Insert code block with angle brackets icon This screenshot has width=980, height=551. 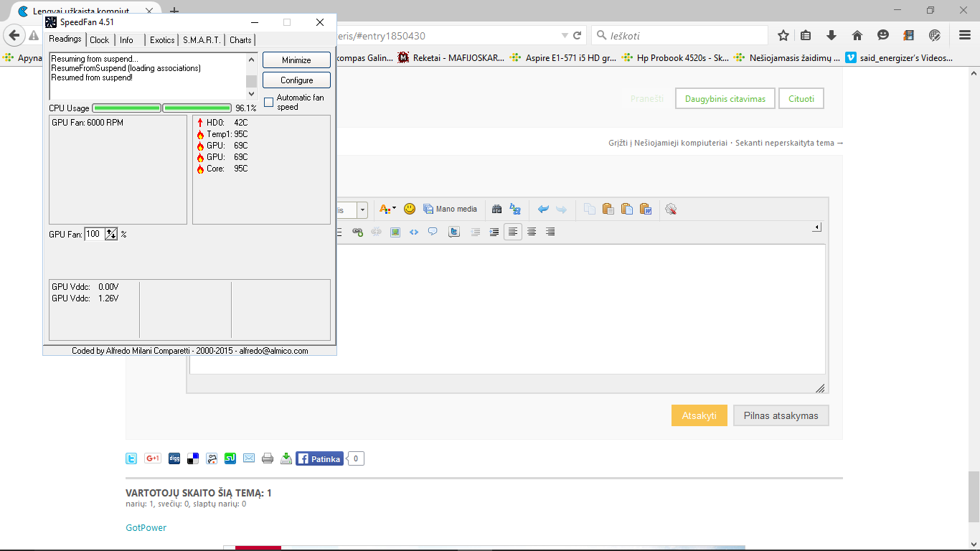pos(414,232)
